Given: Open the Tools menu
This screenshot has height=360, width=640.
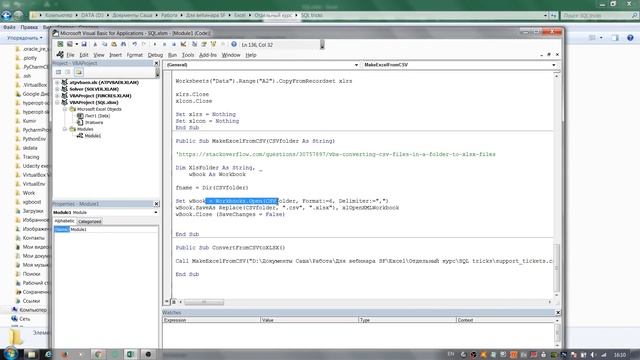Looking at the screenshot, I should pyautogui.click(x=188, y=55).
